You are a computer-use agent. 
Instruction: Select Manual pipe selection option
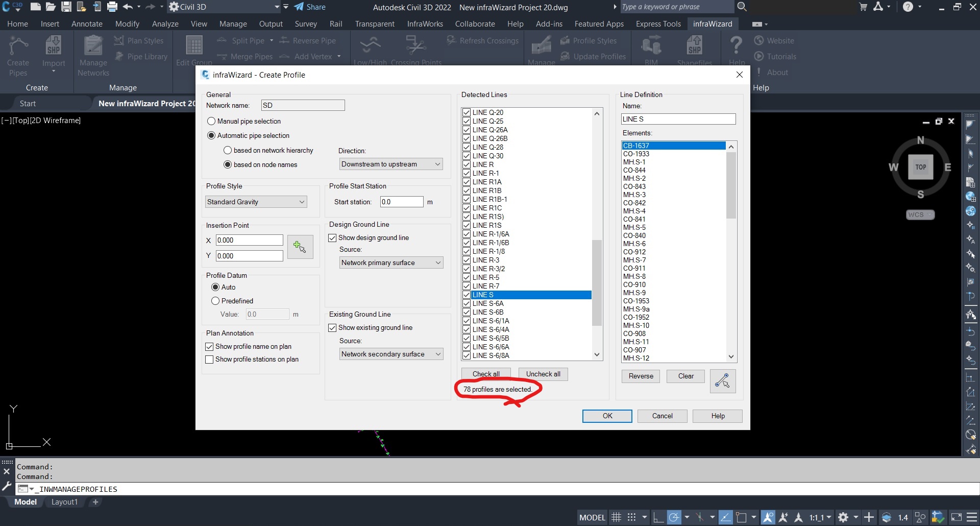(x=211, y=122)
